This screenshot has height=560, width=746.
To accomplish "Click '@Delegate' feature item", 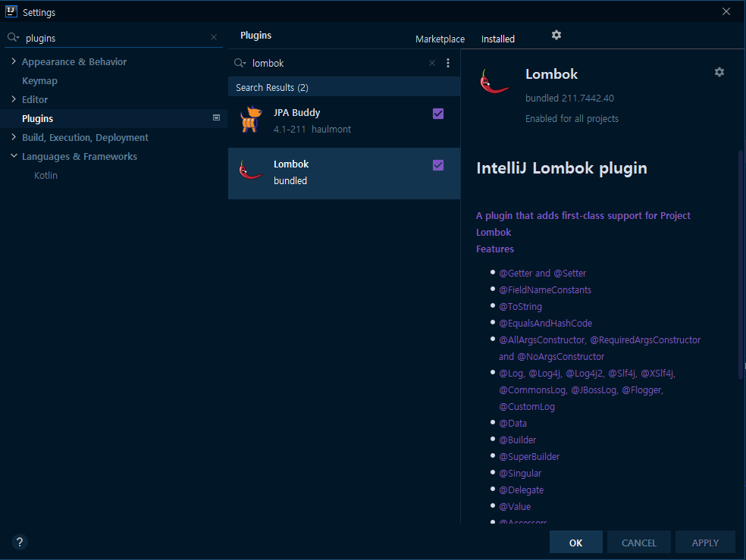I will coord(521,490).
